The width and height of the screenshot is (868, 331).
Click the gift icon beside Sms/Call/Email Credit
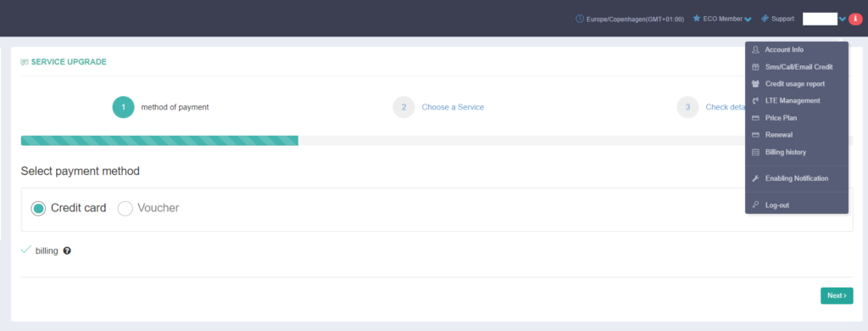point(755,67)
